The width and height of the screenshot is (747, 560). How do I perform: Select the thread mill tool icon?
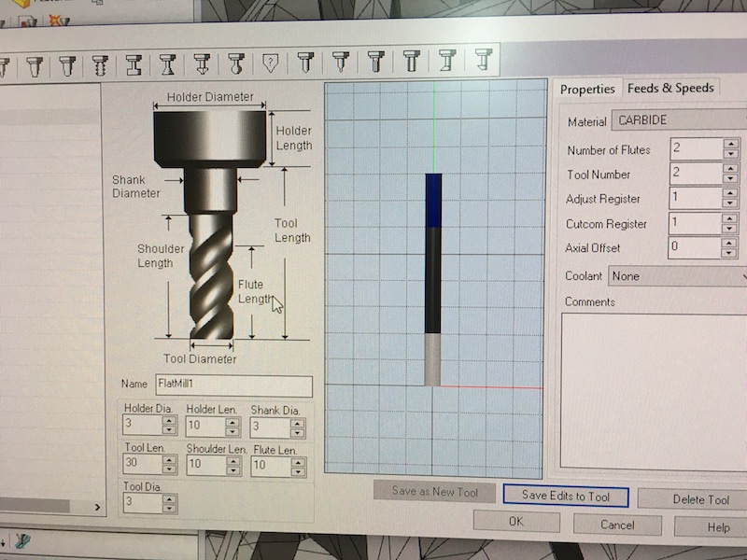click(x=100, y=65)
